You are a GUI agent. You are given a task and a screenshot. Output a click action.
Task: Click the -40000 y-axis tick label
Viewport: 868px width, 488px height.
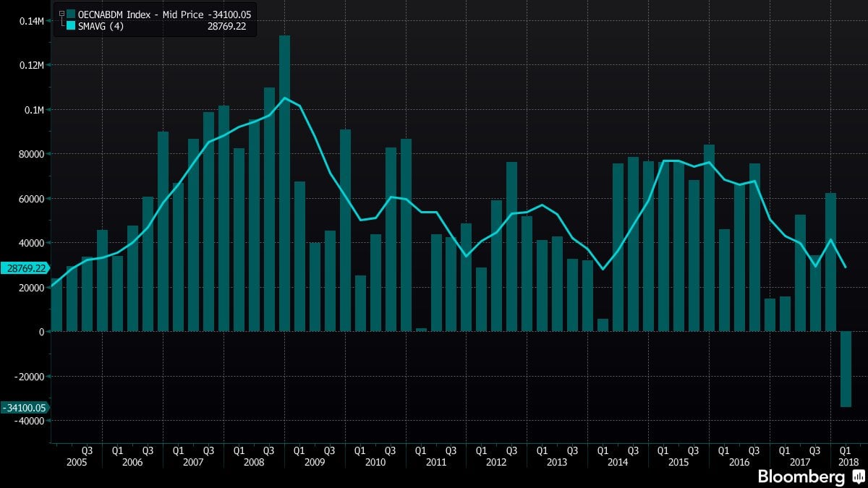pyautogui.click(x=30, y=421)
